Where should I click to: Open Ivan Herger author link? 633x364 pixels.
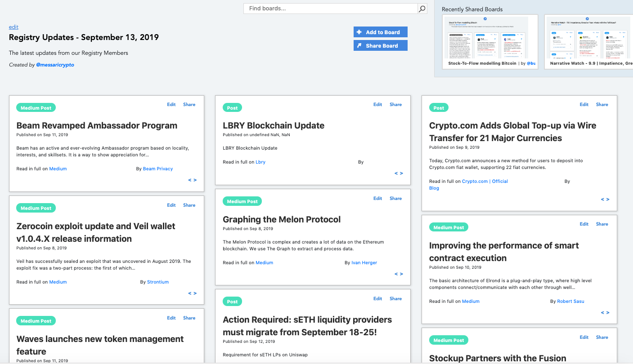tap(364, 263)
